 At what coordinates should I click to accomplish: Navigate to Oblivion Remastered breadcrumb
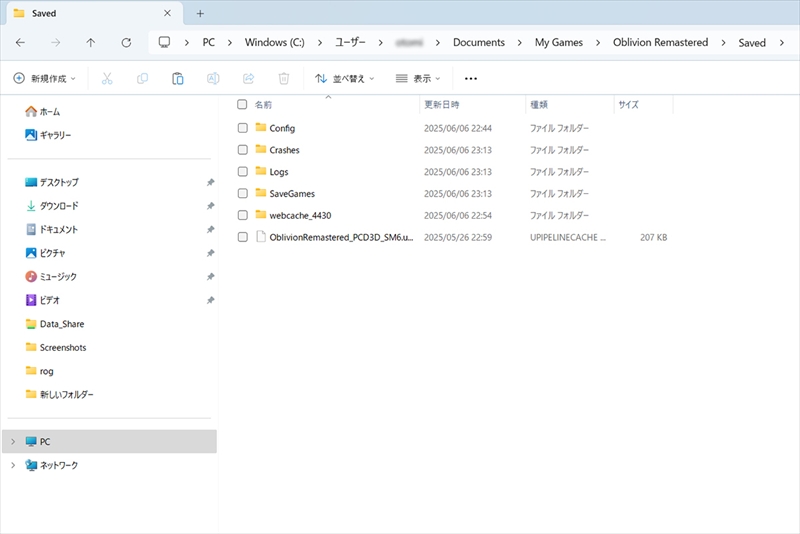660,42
